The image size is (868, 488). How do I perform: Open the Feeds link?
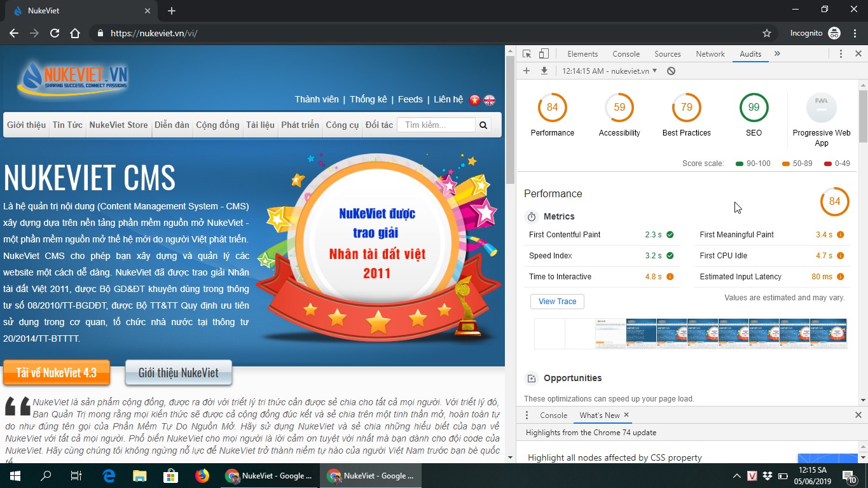[x=410, y=99]
